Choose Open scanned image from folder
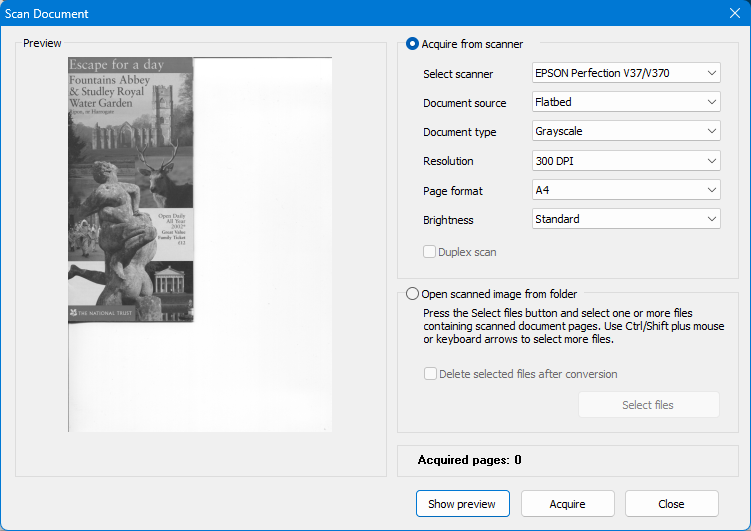The height and width of the screenshot is (531, 751). (x=413, y=294)
